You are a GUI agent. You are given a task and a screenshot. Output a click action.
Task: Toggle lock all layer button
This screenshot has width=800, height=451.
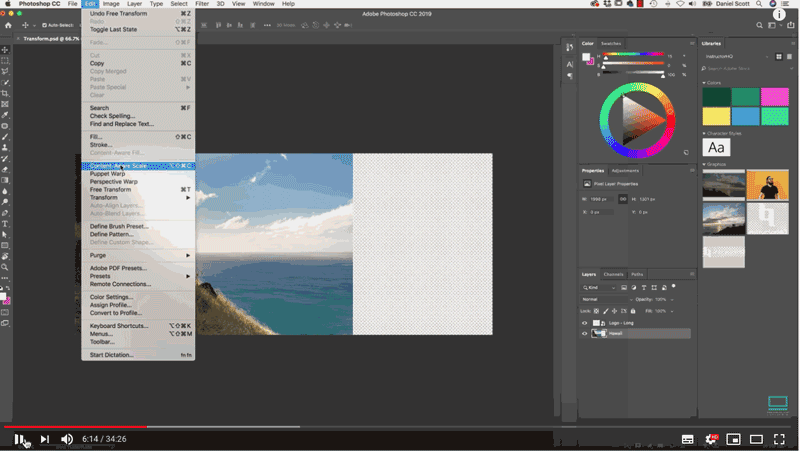[633, 311]
